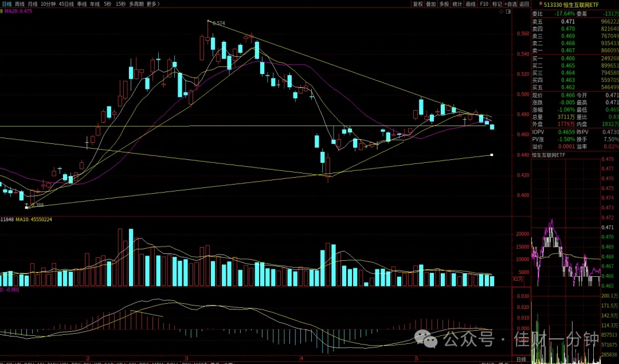Click the 委比 -17.64% value
Image resolution: width=619 pixels, height=364 pixels.
coord(565,13)
